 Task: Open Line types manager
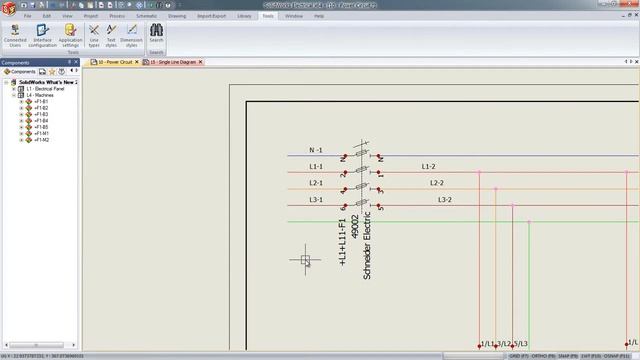pos(94,35)
